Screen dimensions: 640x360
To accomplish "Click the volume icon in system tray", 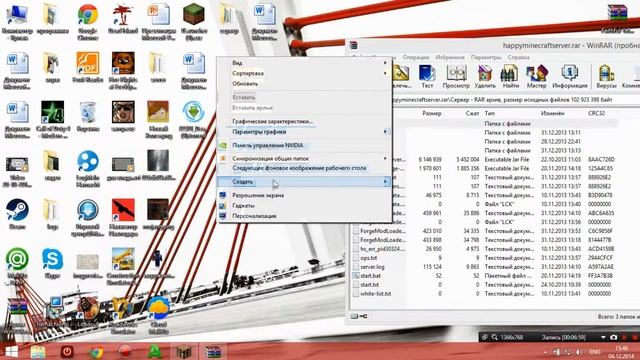I will (x=579, y=352).
